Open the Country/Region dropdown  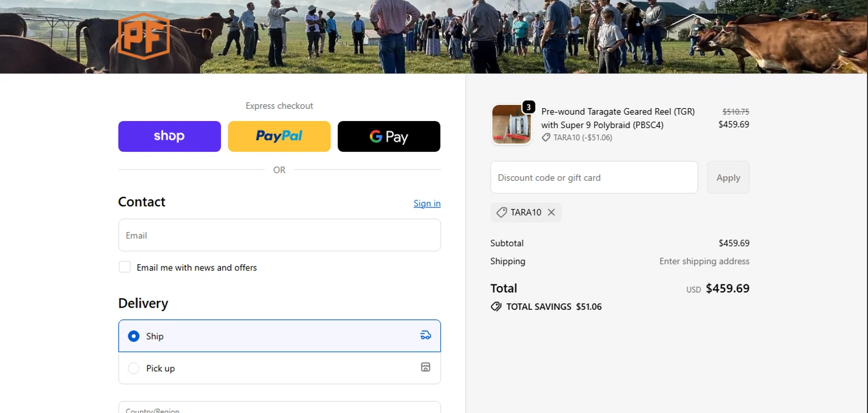279,407
